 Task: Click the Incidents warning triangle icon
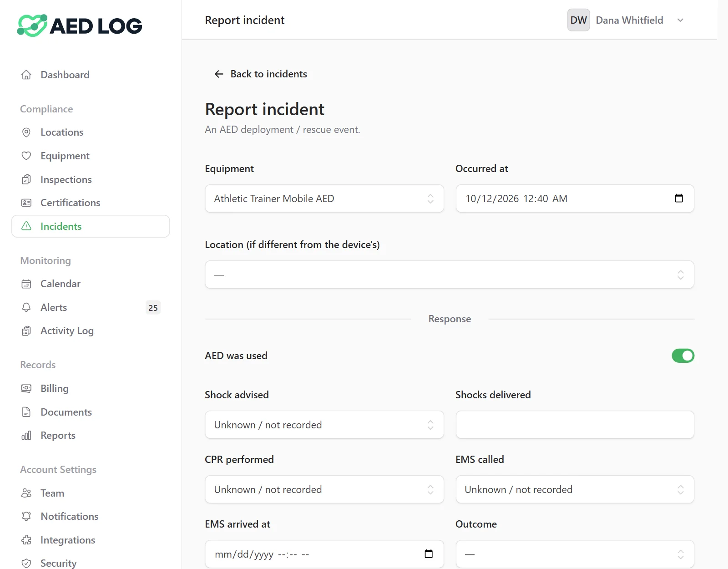point(26,226)
